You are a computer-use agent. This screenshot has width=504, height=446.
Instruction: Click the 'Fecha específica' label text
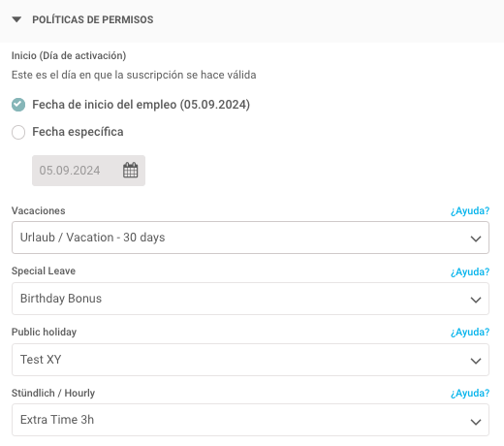coord(78,132)
